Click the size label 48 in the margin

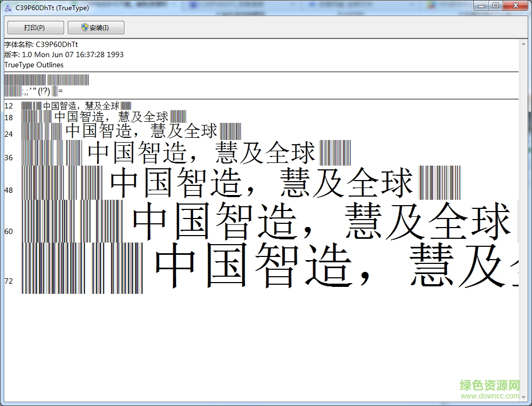click(9, 190)
